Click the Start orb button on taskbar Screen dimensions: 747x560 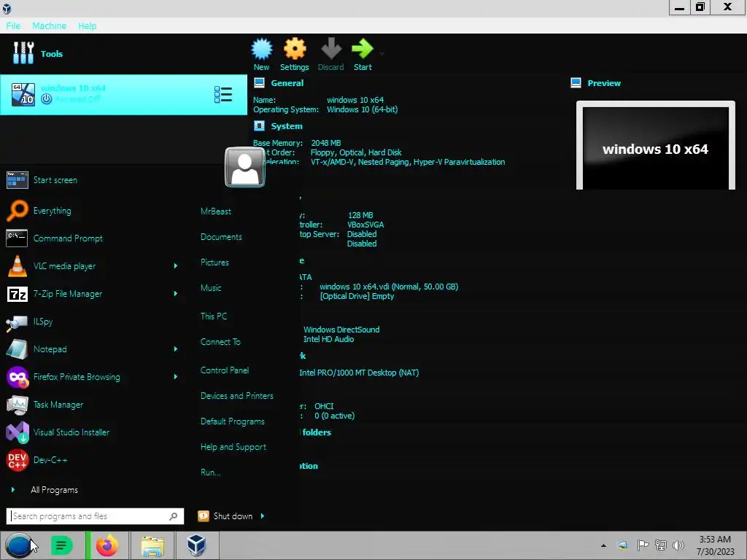click(x=19, y=545)
